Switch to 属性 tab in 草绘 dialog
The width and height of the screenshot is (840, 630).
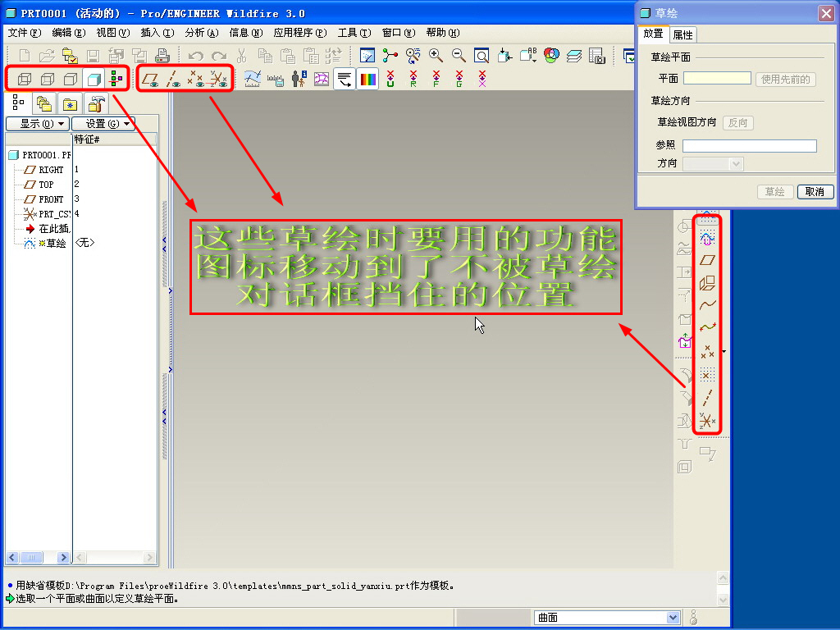click(682, 34)
